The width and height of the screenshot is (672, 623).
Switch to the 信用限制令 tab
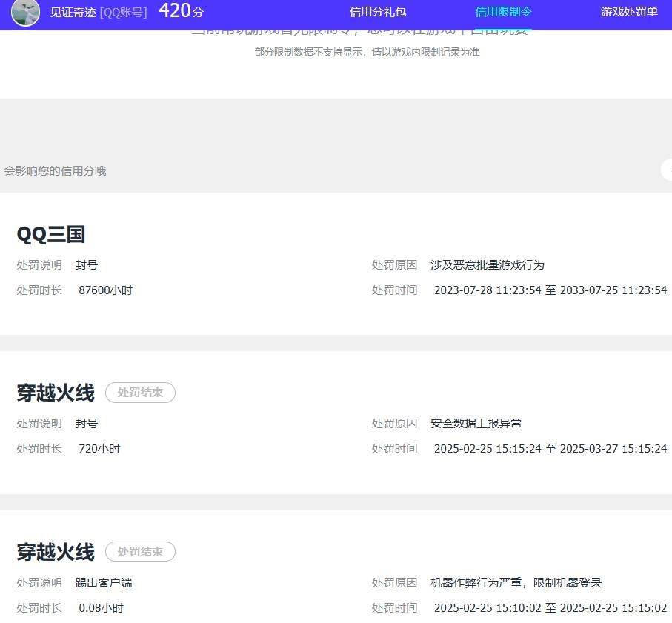click(x=503, y=12)
